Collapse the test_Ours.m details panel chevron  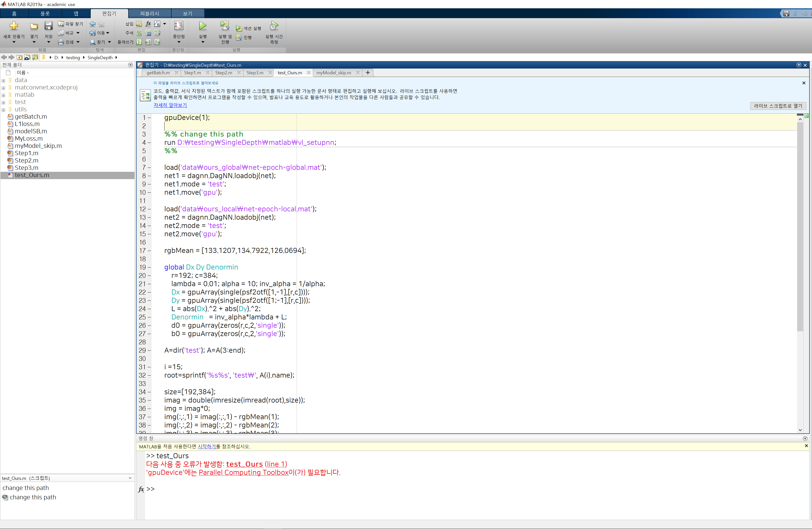click(130, 478)
